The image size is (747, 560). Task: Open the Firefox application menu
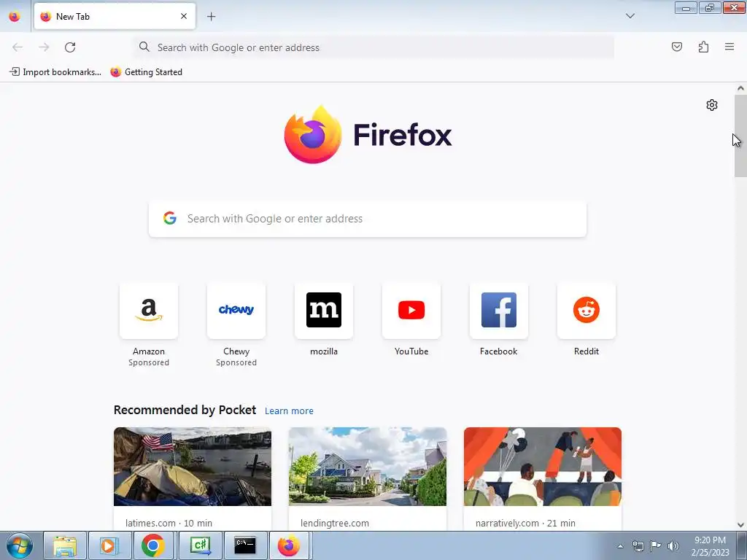729,47
